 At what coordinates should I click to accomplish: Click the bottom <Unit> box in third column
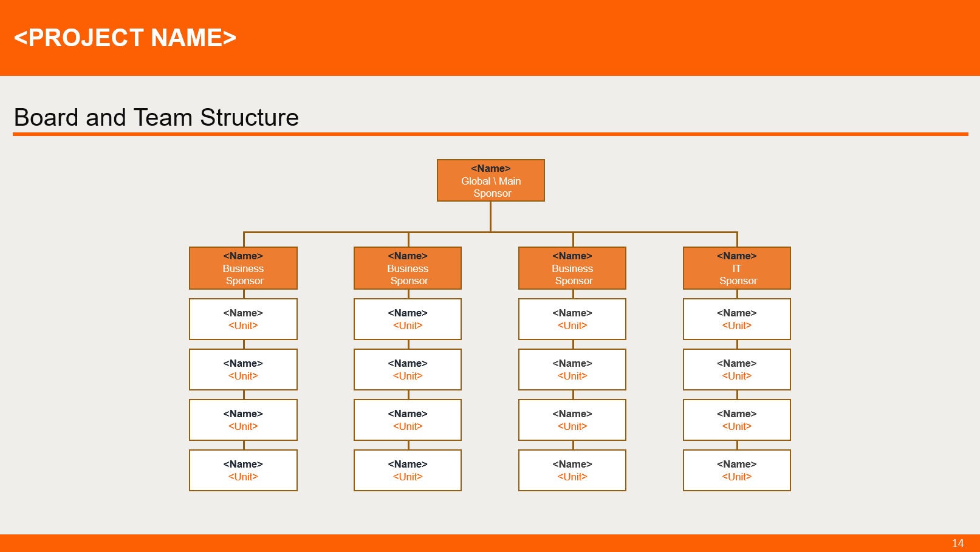(572, 470)
